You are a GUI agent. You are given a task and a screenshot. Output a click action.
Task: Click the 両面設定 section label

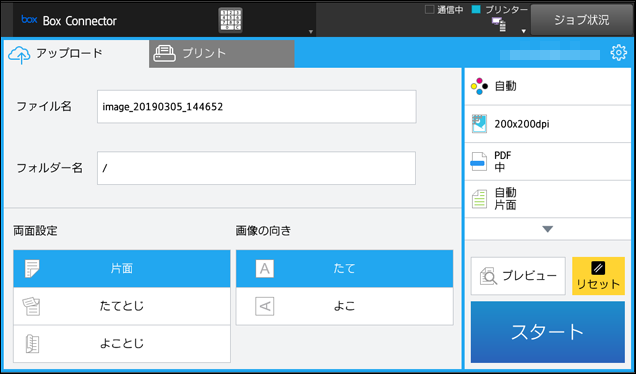point(35,231)
